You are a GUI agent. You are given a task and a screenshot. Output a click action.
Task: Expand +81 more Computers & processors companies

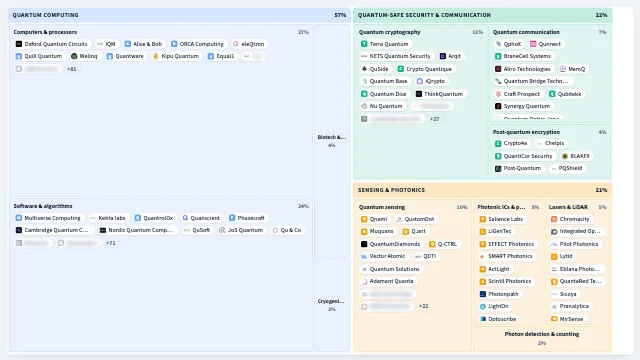71,69
